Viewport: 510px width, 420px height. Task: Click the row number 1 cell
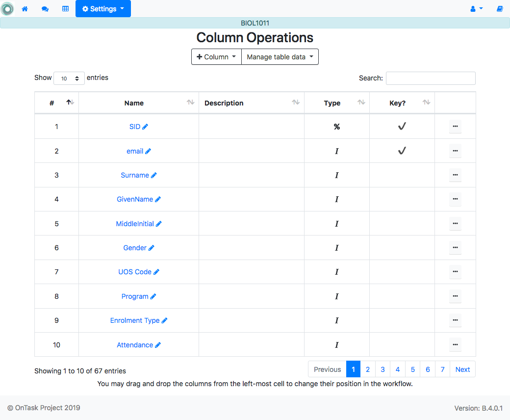[56, 127]
